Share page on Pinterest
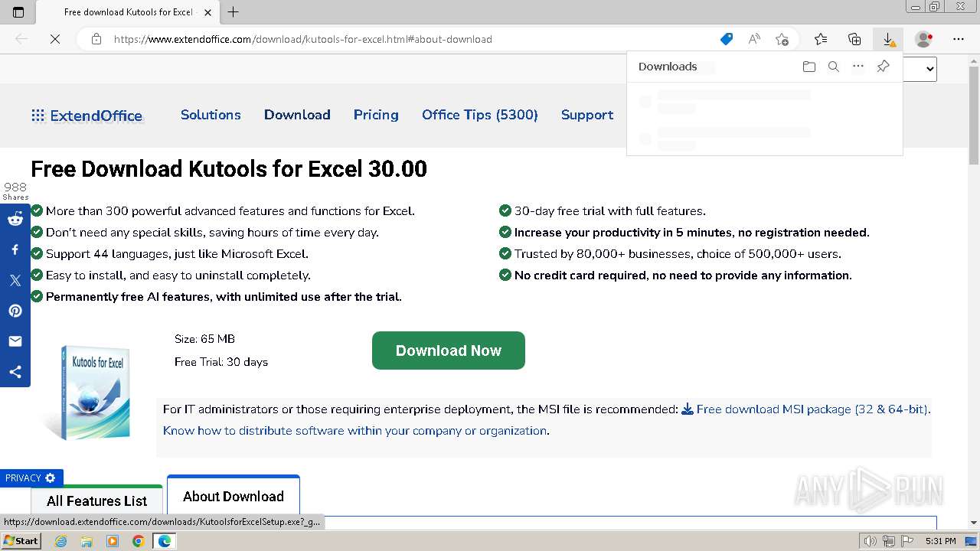980x551 pixels. pos(15,311)
